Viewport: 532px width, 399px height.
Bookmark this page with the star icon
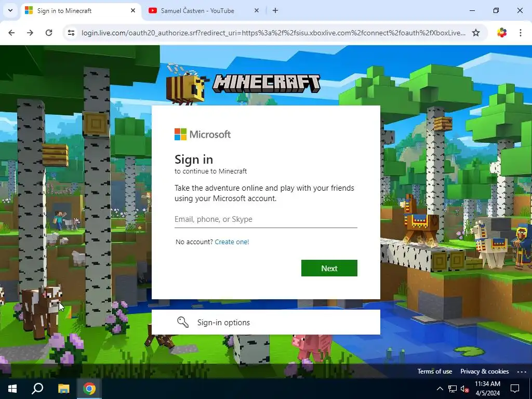[x=476, y=33]
